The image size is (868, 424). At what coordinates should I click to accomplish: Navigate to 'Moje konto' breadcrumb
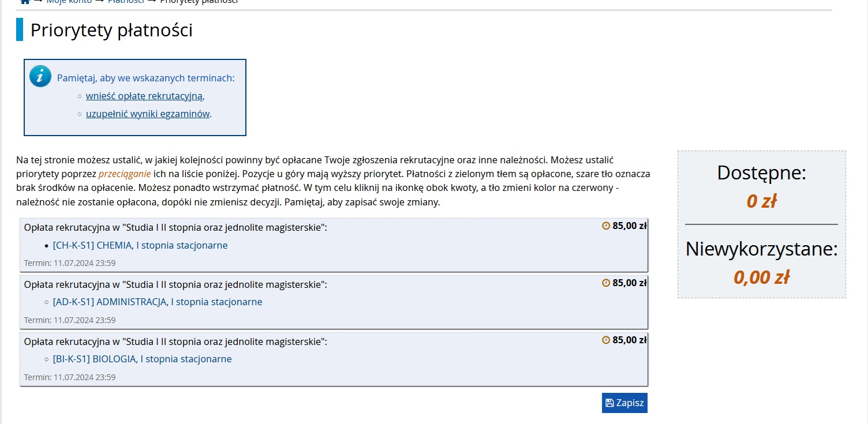pos(69,2)
